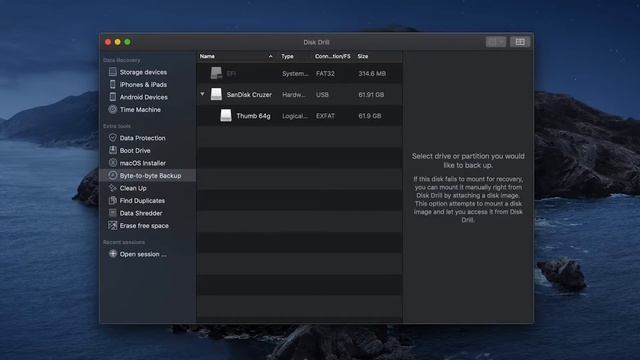The width and height of the screenshot is (640, 360).
Task: Open Time Machine section
Action: [140, 110]
